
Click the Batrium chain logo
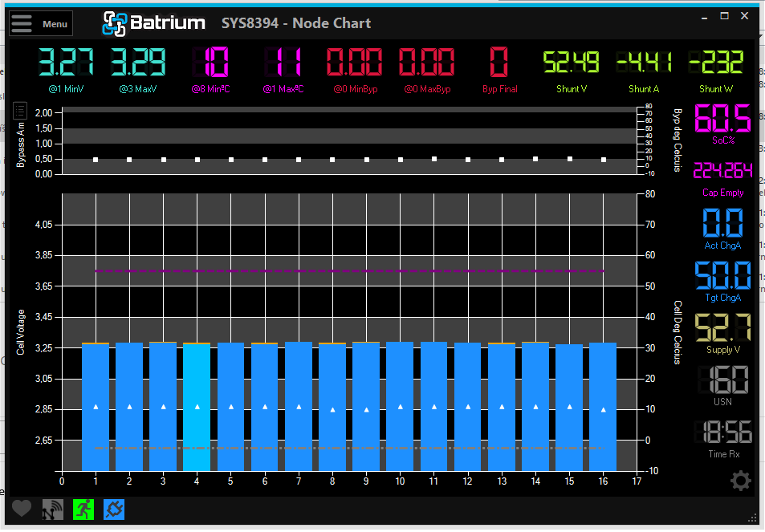click(115, 24)
